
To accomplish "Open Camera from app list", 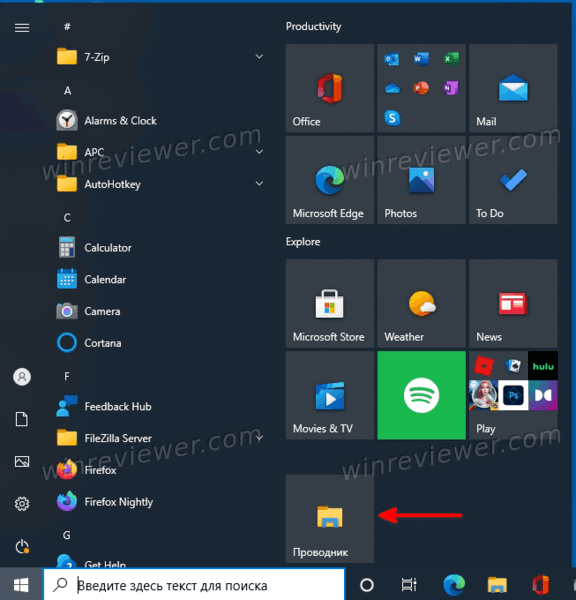I will [159, 311].
